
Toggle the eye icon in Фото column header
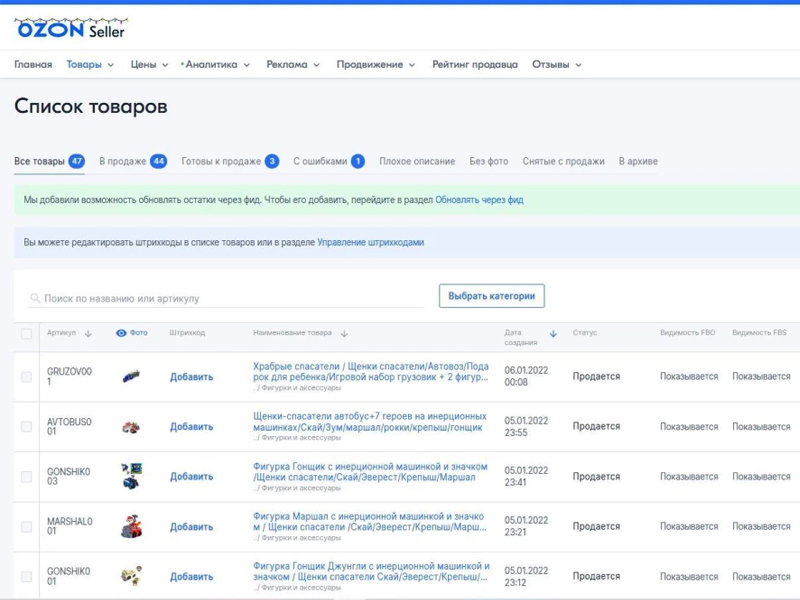(121, 333)
